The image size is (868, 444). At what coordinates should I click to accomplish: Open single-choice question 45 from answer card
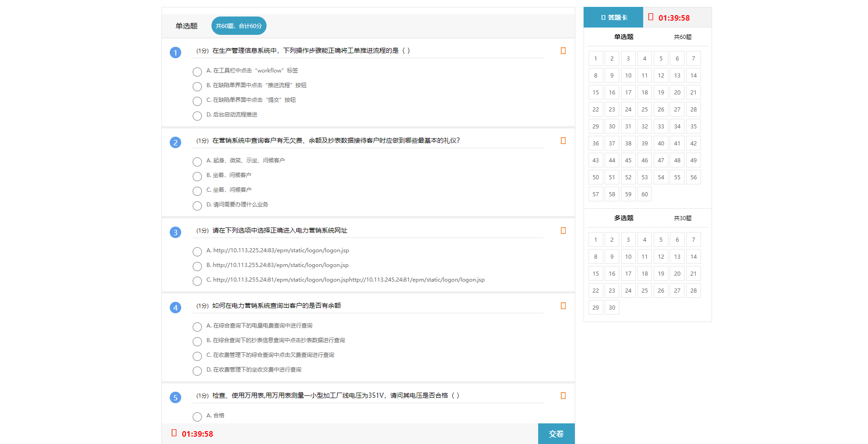[x=628, y=160]
